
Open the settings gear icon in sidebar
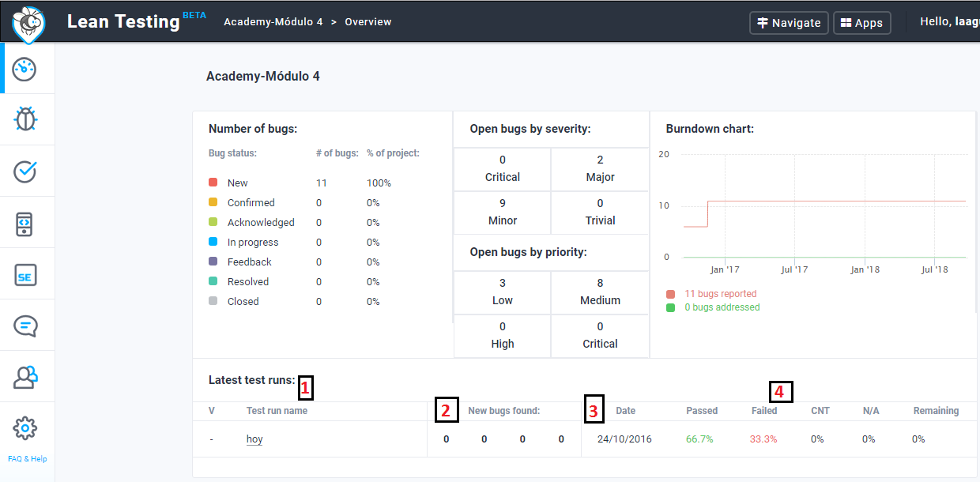point(26,428)
